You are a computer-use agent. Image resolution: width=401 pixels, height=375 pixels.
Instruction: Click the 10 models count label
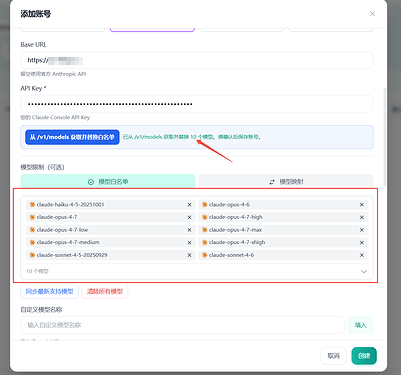click(x=37, y=271)
